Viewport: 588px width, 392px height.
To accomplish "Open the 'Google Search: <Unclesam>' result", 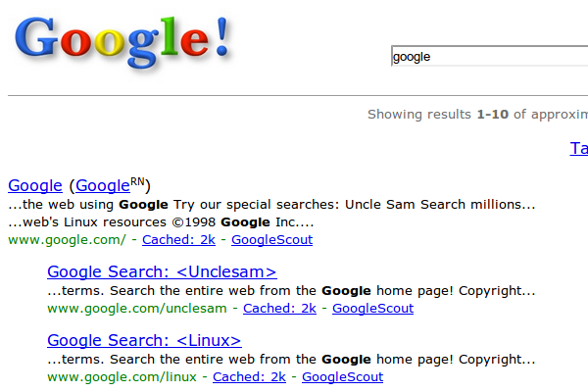I will pos(162,272).
